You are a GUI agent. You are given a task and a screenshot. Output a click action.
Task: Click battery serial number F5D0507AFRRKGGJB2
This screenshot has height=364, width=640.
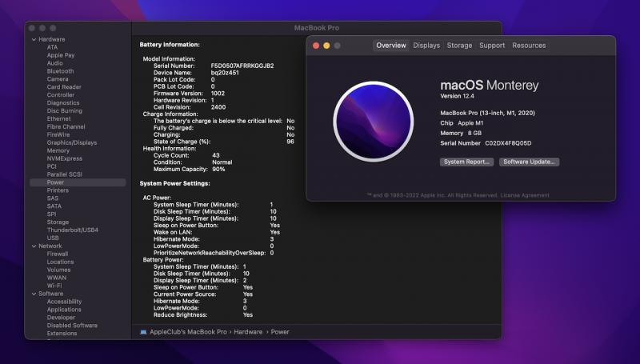click(242, 66)
